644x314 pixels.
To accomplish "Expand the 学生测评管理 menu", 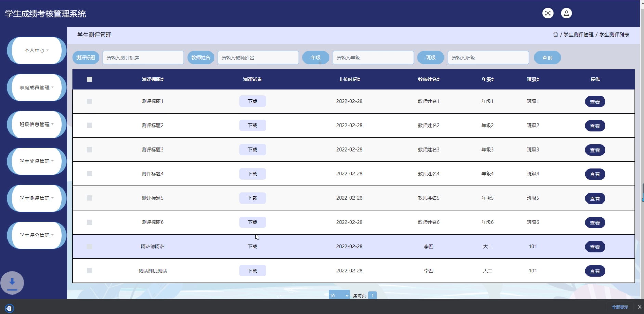I will point(37,198).
